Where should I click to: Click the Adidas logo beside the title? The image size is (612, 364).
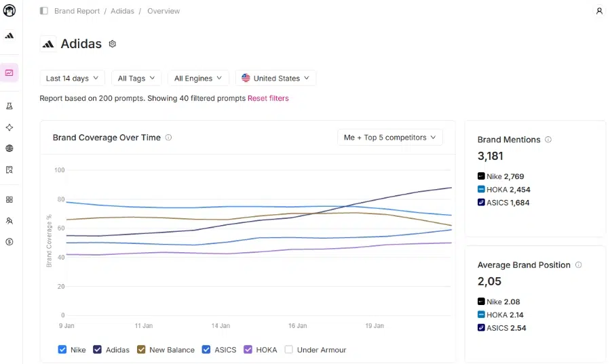point(48,44)
